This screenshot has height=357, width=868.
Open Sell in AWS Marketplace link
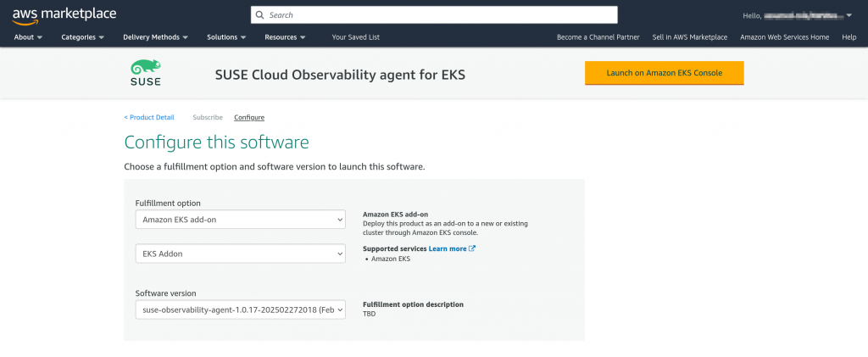pos(689,37)
